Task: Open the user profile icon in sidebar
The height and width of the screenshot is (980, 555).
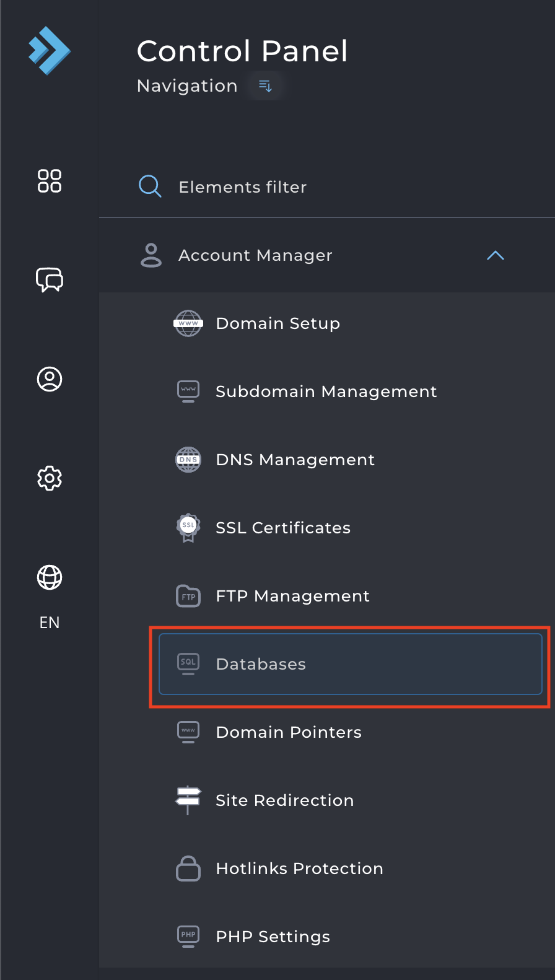Action: click(50, 379)
